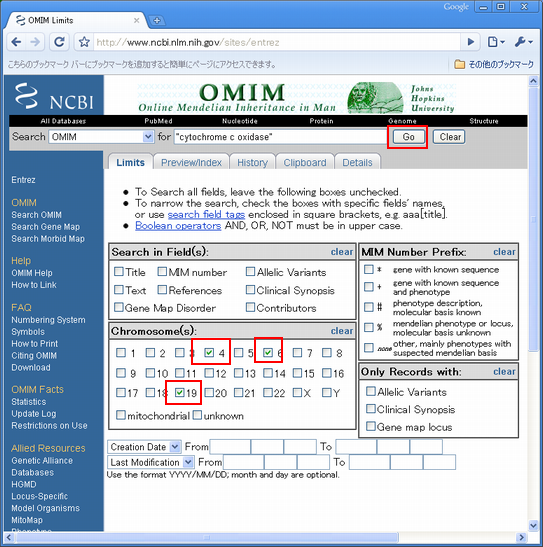Open the page menu icon
543x547 pixels.
click(x=496, y=42)
